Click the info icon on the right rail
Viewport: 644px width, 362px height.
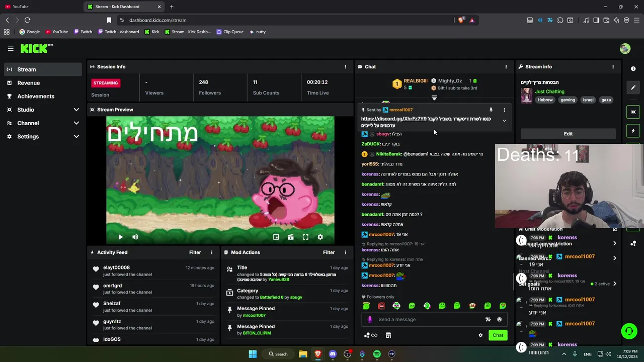[x=633, y=69]
